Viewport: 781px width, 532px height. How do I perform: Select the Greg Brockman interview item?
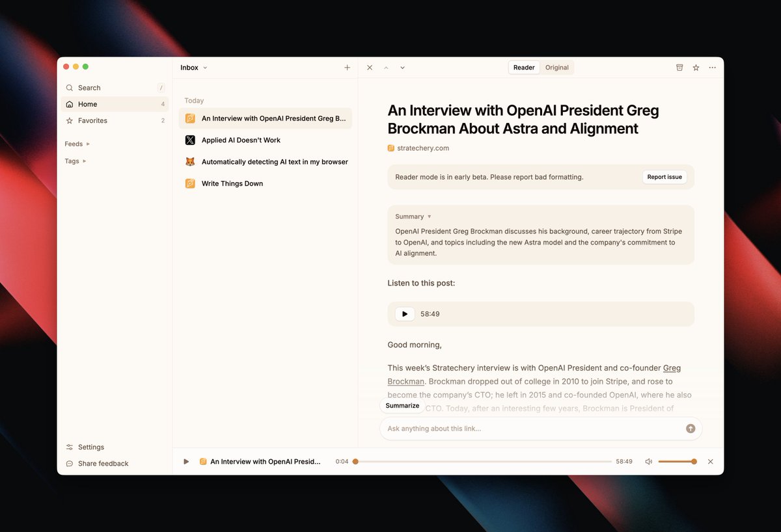266,118
